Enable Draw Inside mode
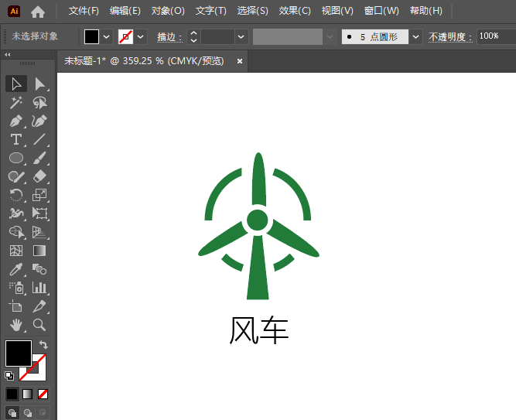The height and width of the screenshot is (420, 516). tap(43, 413)
